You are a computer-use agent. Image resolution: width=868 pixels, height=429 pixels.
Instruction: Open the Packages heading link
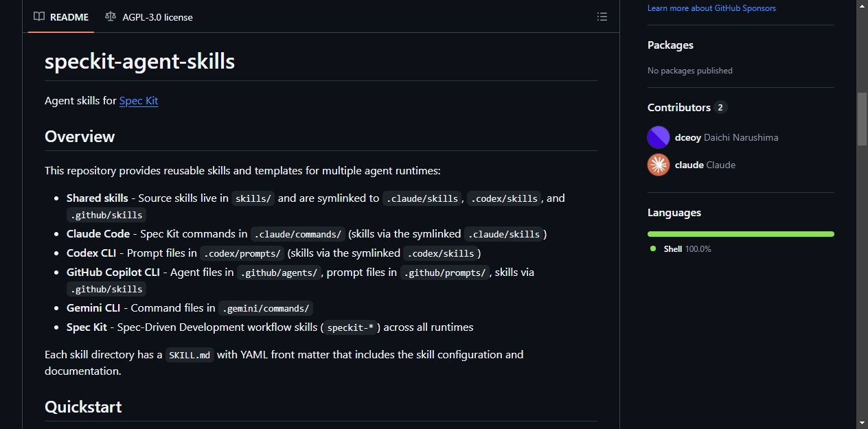click(670, 45)
